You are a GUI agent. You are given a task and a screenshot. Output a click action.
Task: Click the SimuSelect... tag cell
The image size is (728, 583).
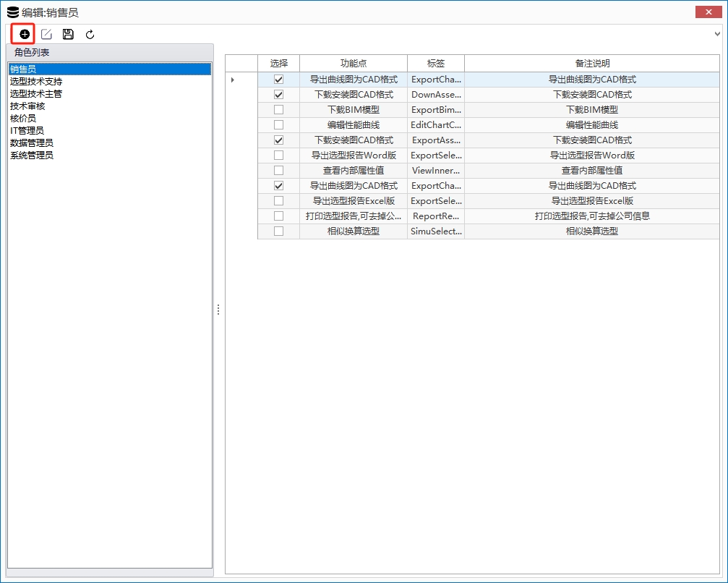point(436,231)
